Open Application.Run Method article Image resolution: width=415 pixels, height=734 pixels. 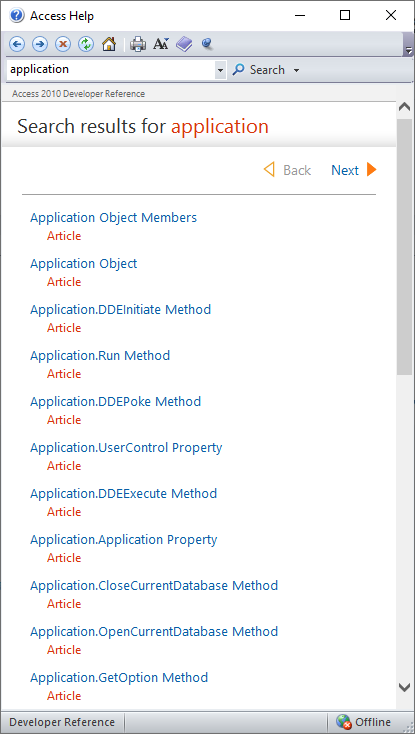tap(100, 356)
